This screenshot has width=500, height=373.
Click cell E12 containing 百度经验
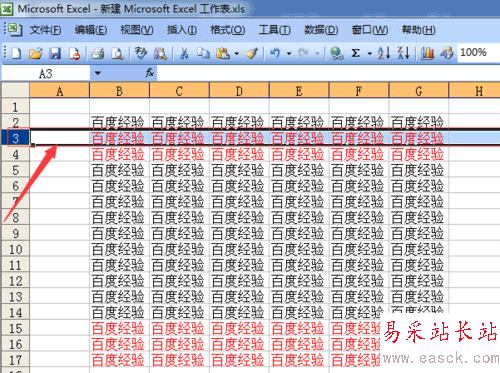(299, 281)
